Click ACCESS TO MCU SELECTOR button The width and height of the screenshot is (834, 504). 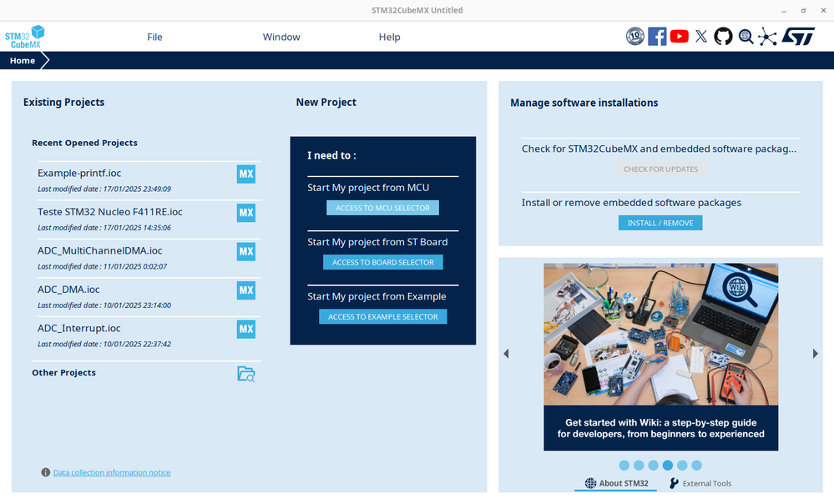(382, 208)
